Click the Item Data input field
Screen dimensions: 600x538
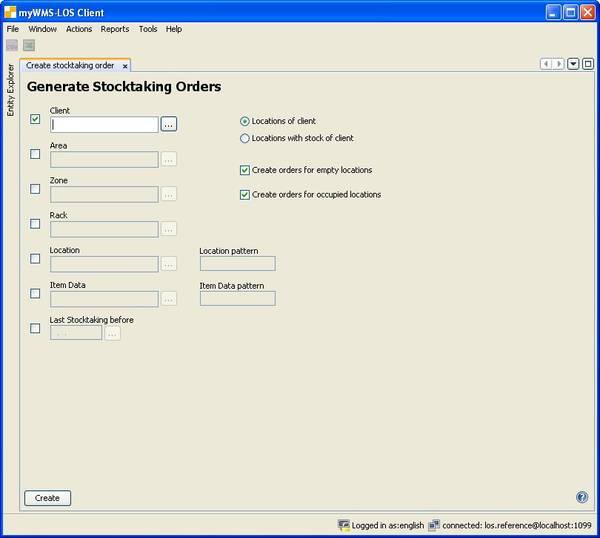click(x=104, y=298)
